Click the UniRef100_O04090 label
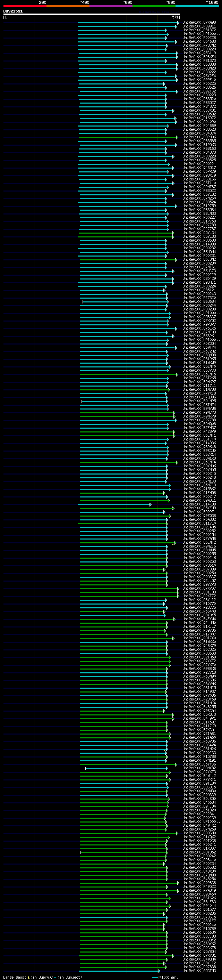The image size is (222, 980). click(x=199, y=122)
